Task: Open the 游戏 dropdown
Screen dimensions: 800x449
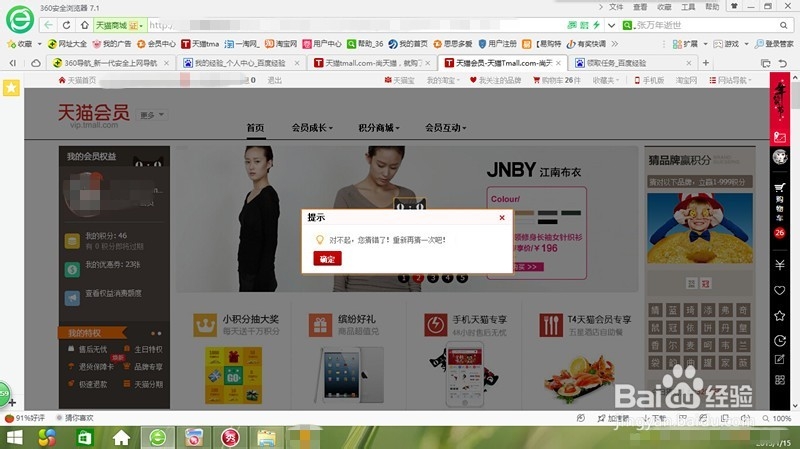Action: tap(731, 44)
